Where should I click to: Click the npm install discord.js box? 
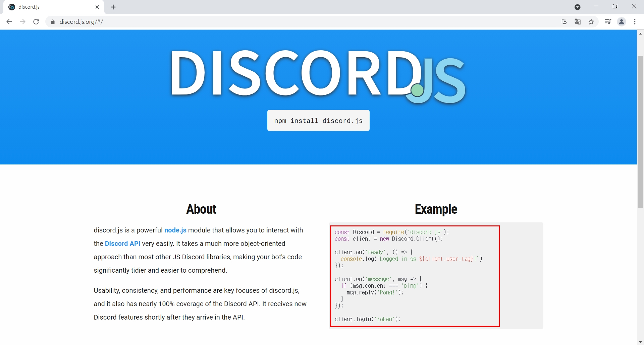click(x=318, y=121)
